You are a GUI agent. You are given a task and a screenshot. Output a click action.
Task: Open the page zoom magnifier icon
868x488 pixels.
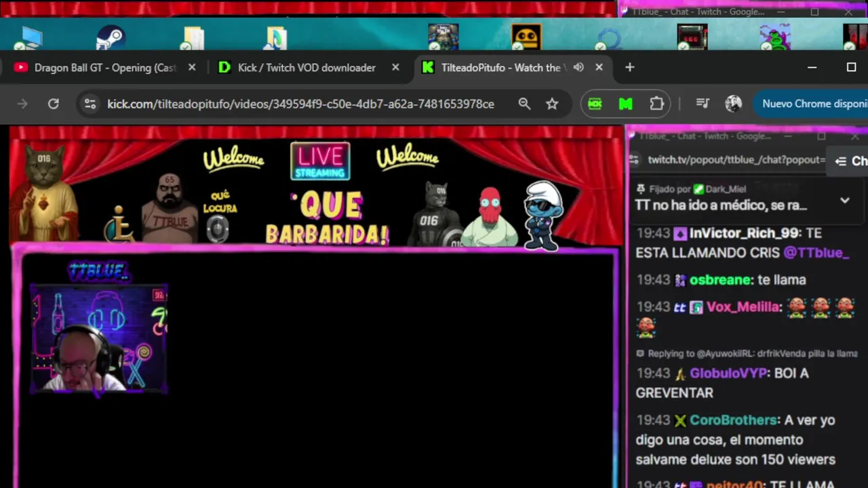(524, 104)
